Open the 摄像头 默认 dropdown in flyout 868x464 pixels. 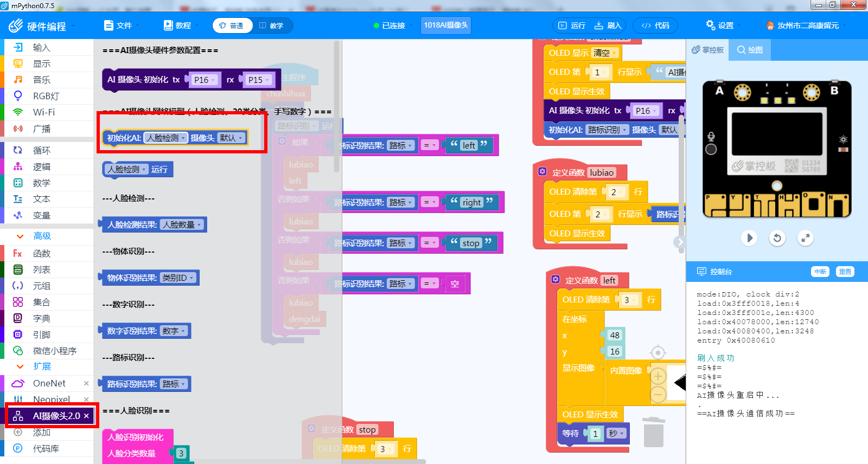[231, 138]
